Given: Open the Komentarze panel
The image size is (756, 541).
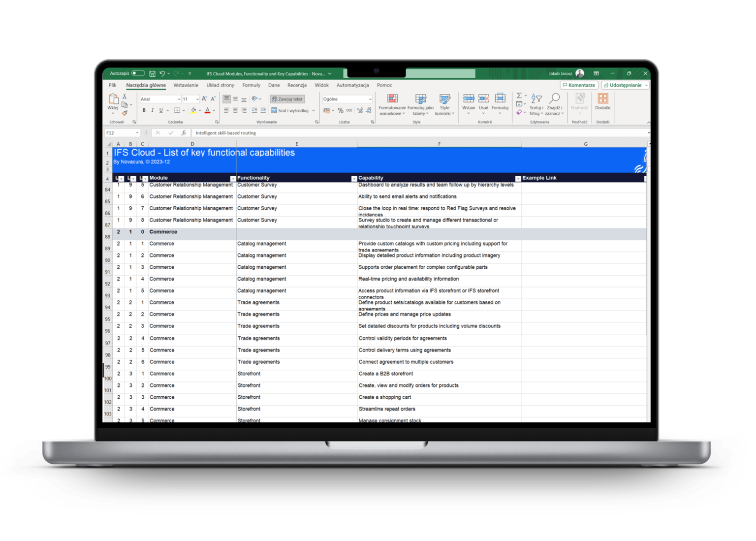Looking at the screenshot, I should click(579, 85).
